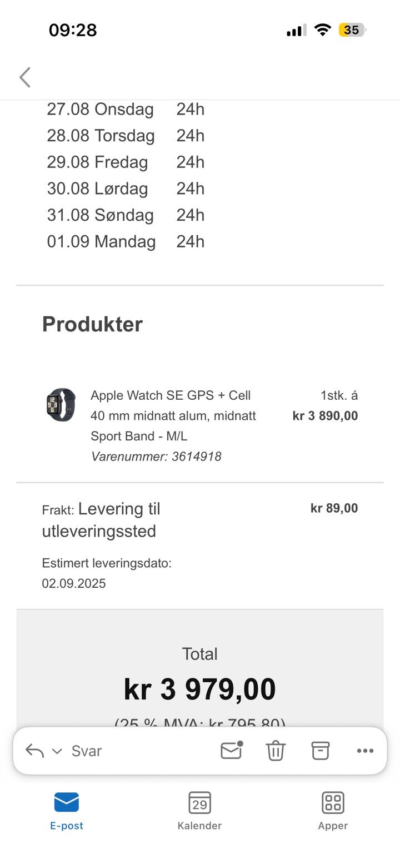Tap the "Svar" reply field
Screen dimensions: 400x868
coord(87,751)
